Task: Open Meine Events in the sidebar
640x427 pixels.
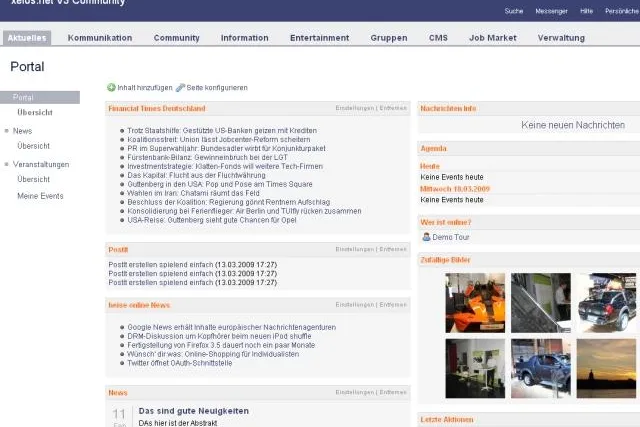Action: coord(40,196)
